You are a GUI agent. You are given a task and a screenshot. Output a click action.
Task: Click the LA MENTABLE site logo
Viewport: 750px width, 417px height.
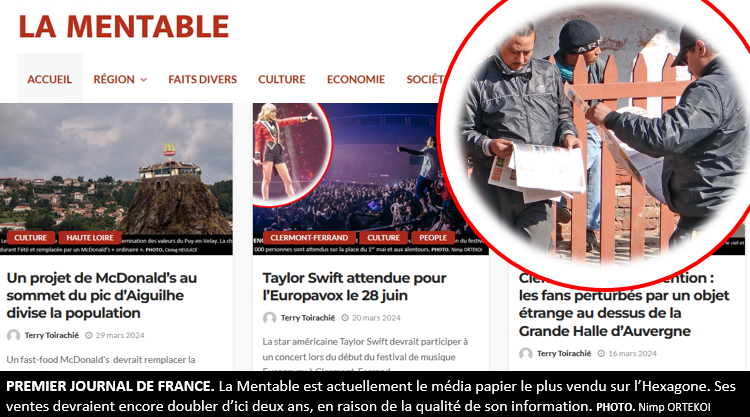(124, 26)
